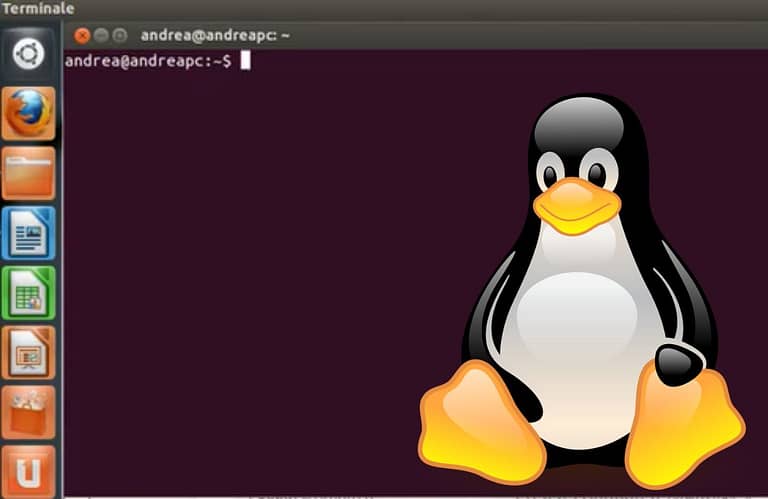Click the terminal window title 'andrea@andreapc: ~'
This screenshot has height=499, width=768.
tap(215, 36)
